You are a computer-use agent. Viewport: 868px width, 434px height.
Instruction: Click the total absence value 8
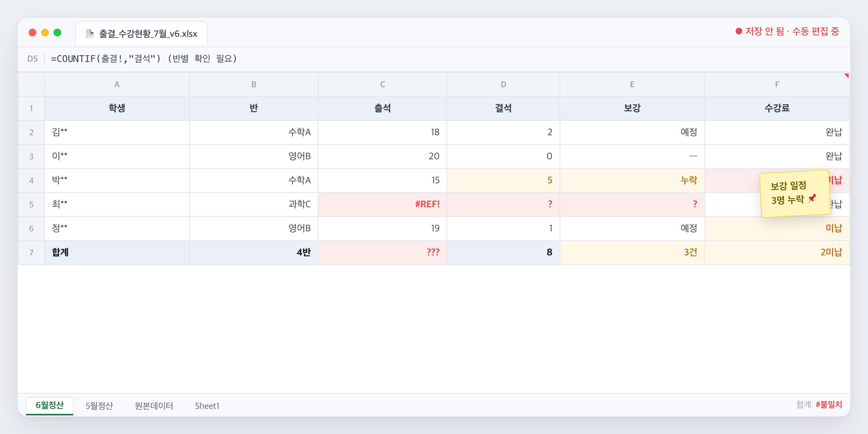503,253
